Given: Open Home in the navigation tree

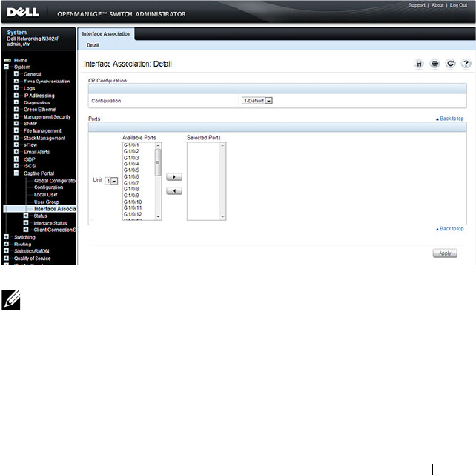Looking at the screenshot, I should click(21, 60).
